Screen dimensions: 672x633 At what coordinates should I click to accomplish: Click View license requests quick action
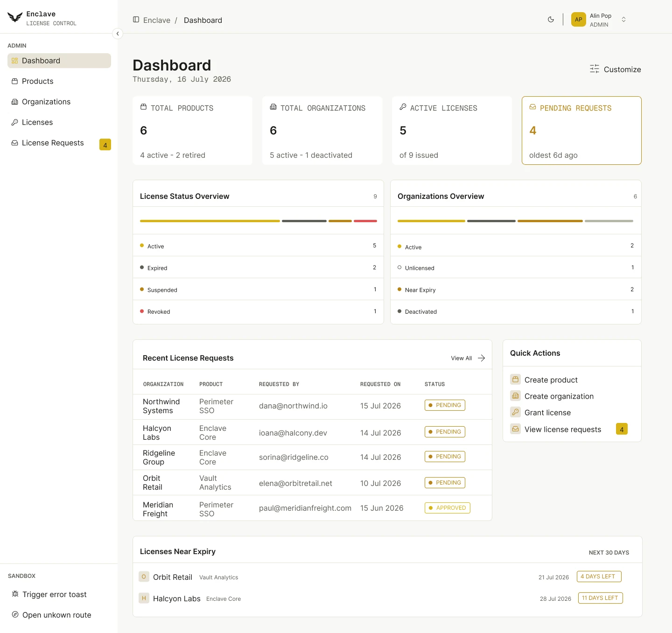562,429
